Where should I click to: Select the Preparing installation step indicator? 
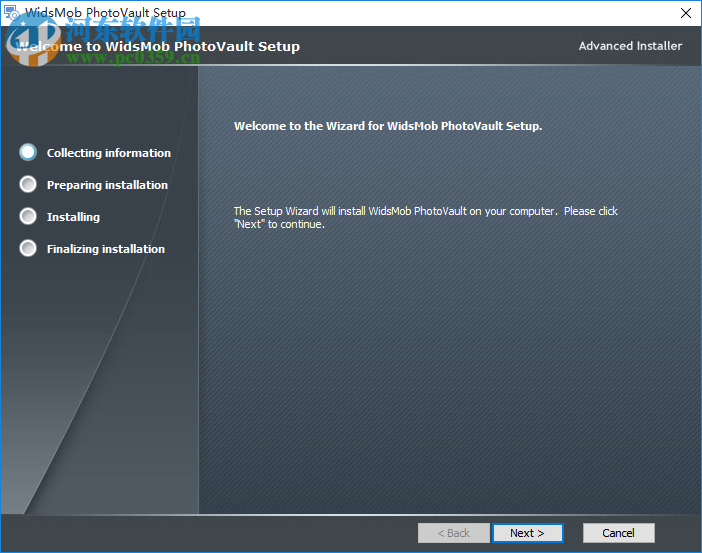click(x=28, y=184)
